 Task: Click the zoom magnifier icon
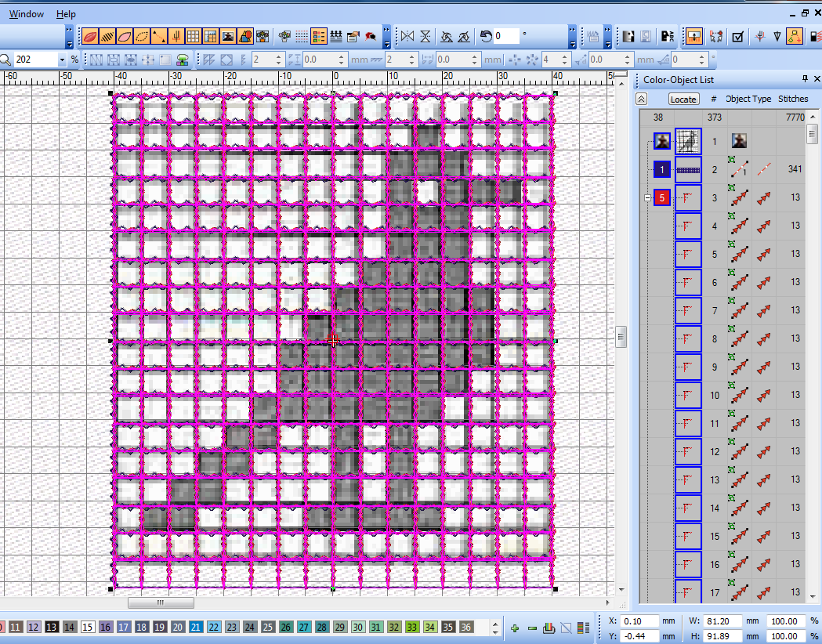click(x=5, y=60)
